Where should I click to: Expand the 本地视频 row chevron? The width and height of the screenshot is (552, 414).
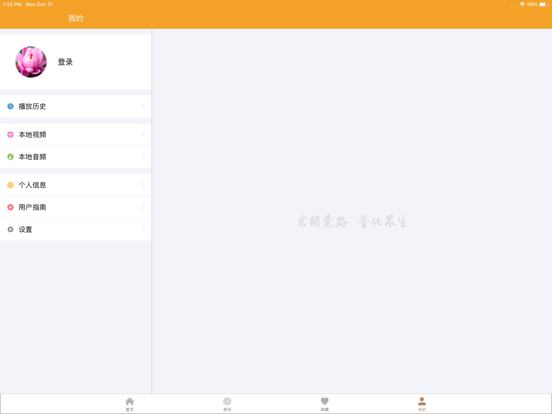(143, 134)
